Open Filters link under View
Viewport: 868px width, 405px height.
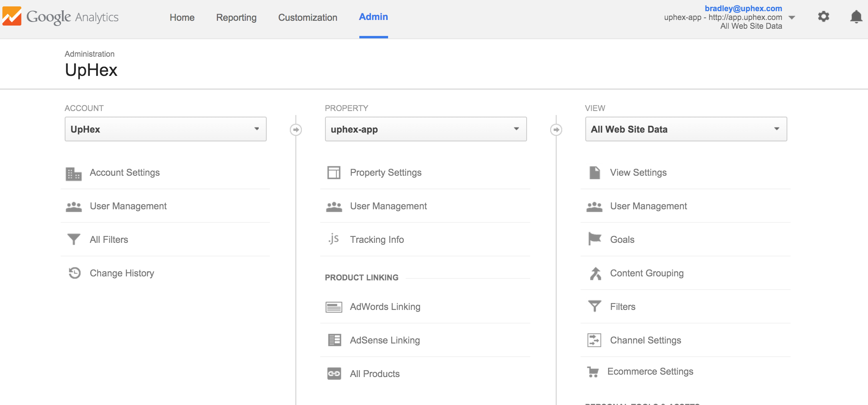point(623,307)
